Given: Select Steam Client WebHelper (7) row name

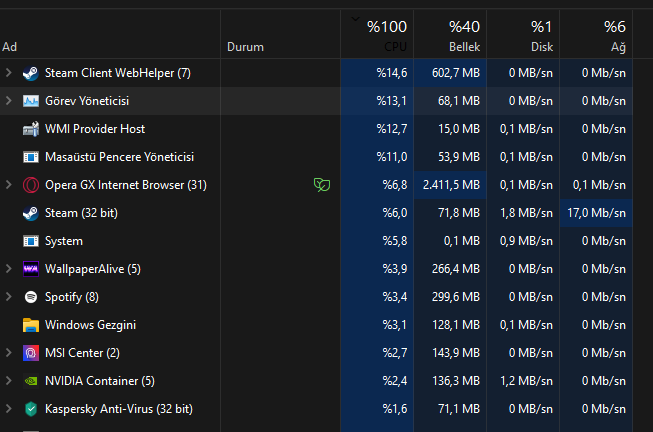Looking at the screenshot, I should [118, 73].
